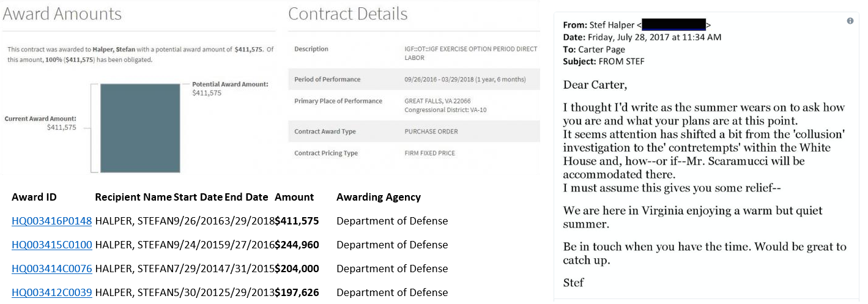Click the Contract Details heading
Viewport: 868px width, 304px height.
pyautogui.click(x=347, y=14)
